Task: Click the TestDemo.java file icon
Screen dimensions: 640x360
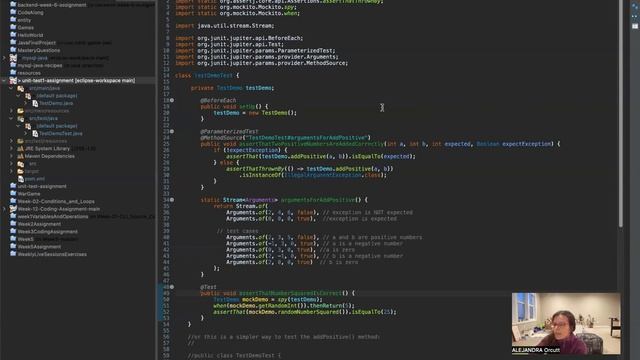Action: pos(36,103)
